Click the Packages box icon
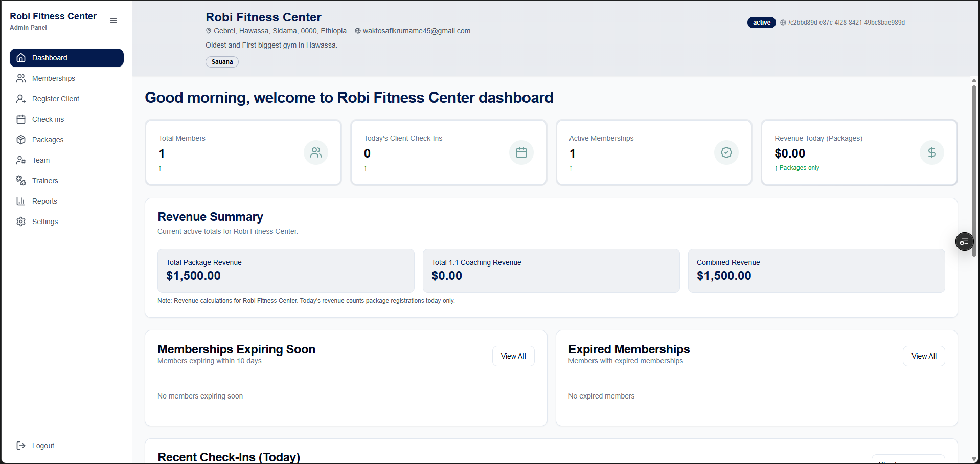The height and width of the screenshot is (464, 980). [21, 140]
